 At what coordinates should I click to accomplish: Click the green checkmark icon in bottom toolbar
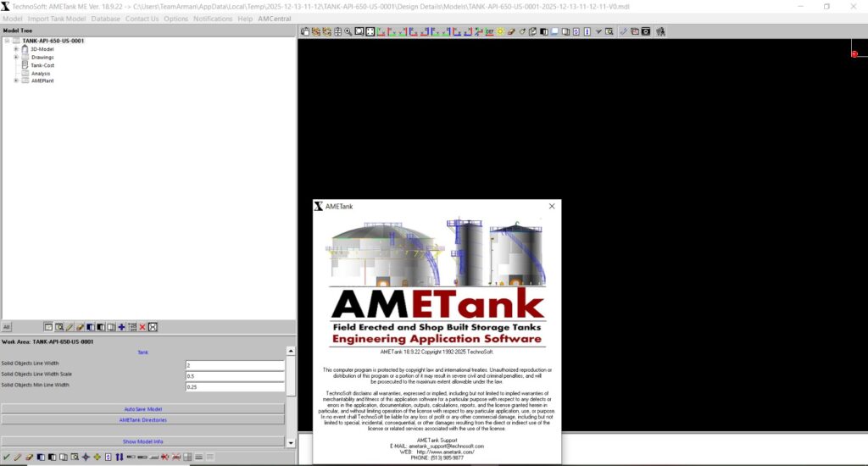pos(6,458)
